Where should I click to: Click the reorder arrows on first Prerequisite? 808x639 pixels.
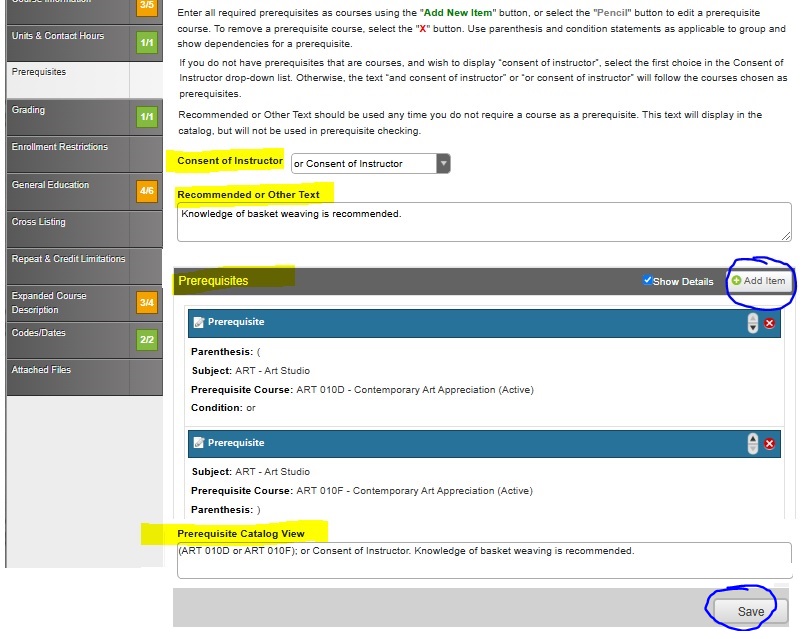click(753, 323)
